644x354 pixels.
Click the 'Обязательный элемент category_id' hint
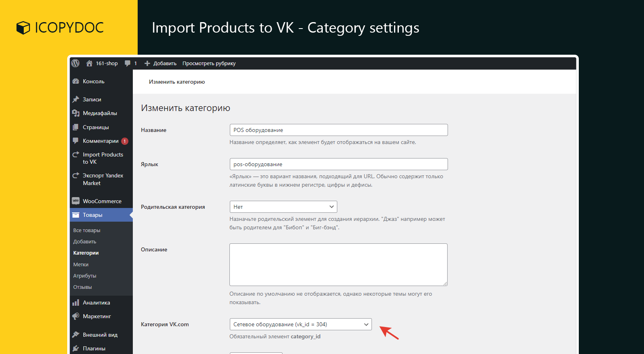[275, 337]
